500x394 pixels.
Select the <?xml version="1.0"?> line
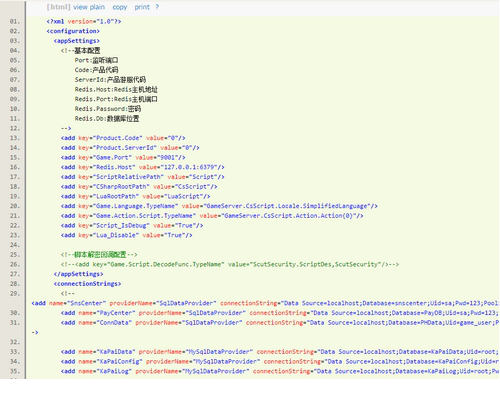coord(84,21)
